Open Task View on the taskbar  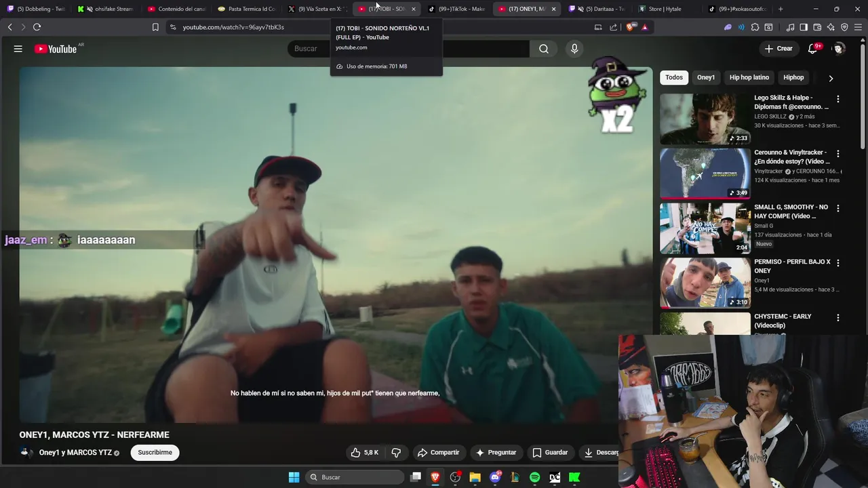[x=416, y=477]
